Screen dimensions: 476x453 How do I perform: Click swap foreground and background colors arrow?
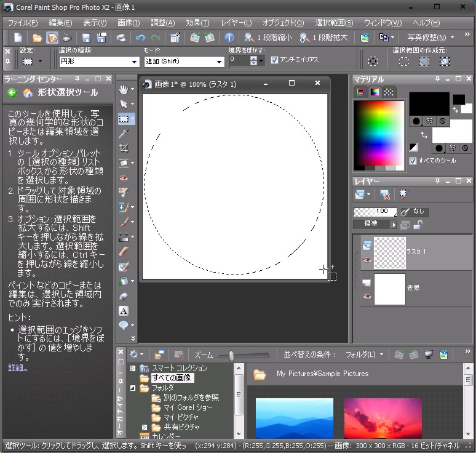(424, 135)
